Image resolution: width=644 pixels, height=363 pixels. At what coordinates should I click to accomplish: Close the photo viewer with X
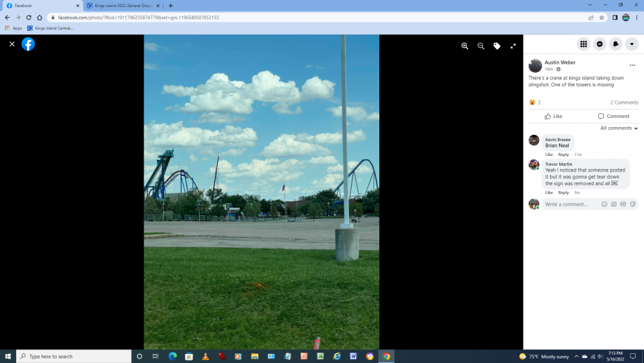click(12, 44)
